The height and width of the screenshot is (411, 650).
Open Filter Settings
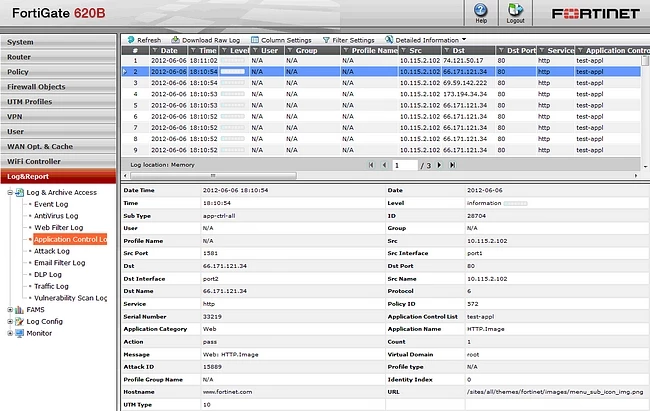coord(348,40)
